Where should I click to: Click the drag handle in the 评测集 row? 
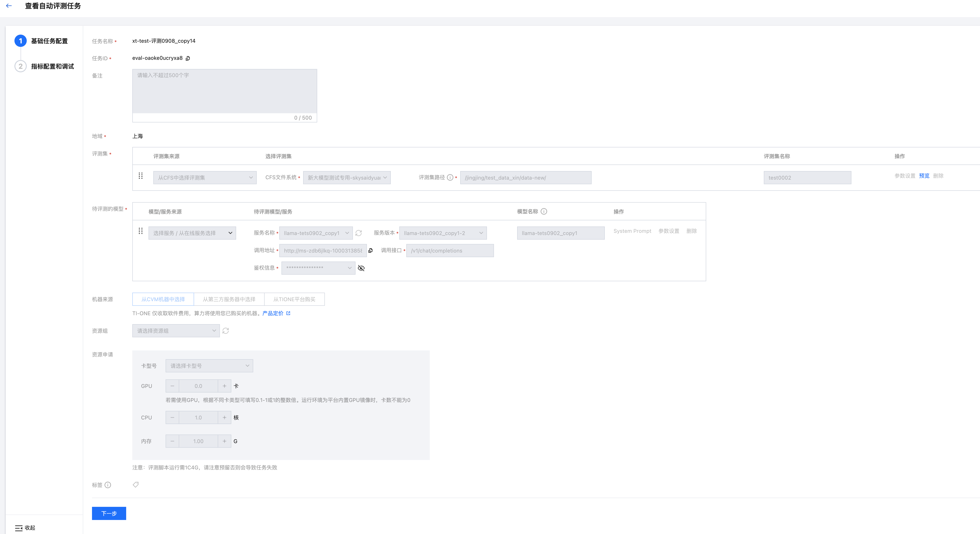(140, 176)
